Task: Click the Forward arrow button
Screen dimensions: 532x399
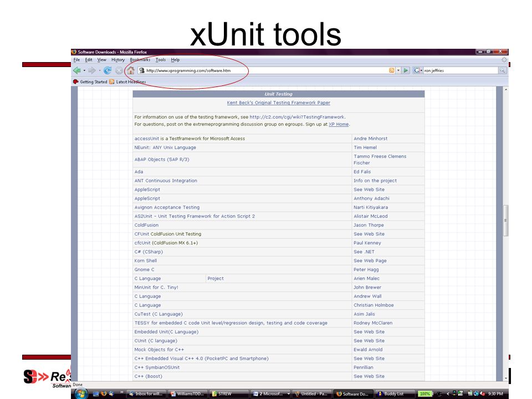Action: 91,70
